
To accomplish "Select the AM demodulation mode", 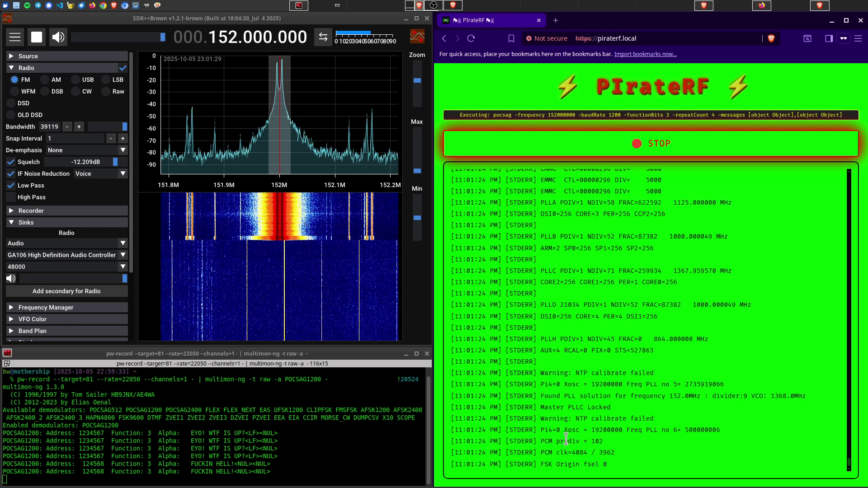I will [x=45, y=80].
